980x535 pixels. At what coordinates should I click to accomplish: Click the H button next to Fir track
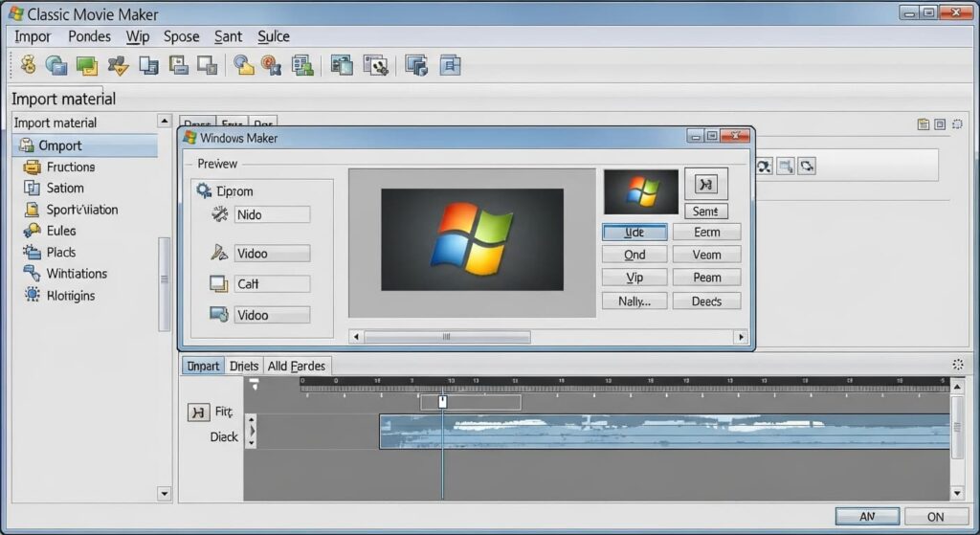pyautogui.click(x=198, y=412)
